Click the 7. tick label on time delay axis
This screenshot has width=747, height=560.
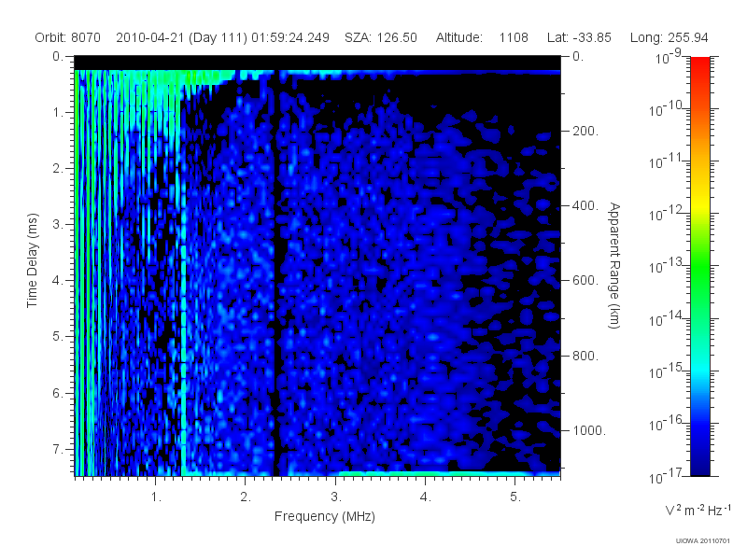(58, 449)
